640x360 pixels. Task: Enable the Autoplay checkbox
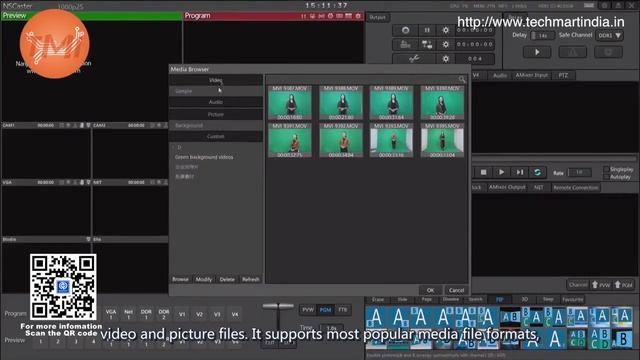click(607, 177)
